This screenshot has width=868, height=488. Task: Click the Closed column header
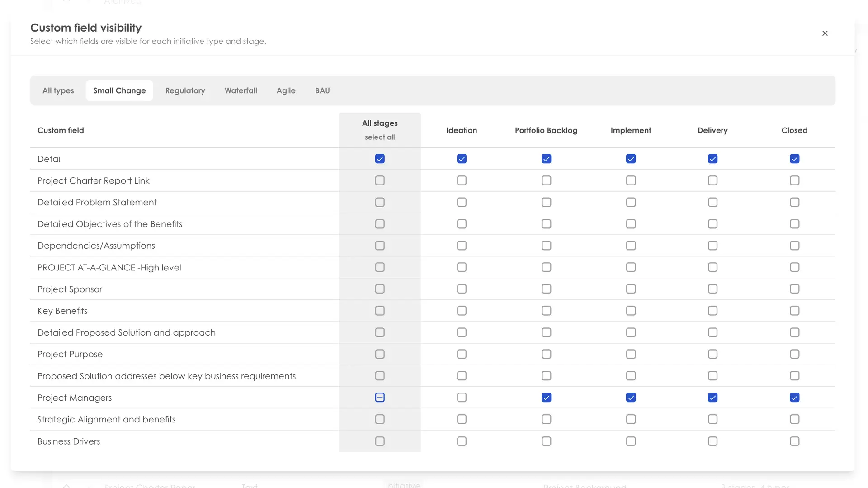(794, 130)
